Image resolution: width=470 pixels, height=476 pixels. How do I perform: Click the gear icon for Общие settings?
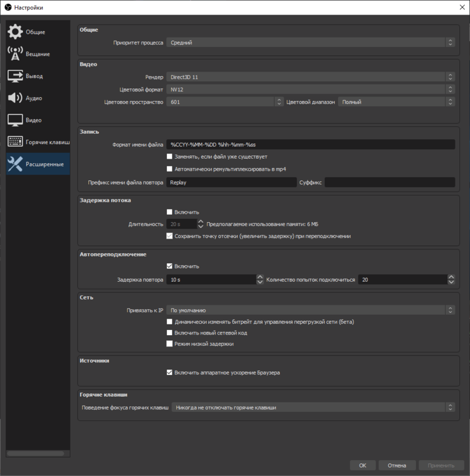[15, 32]
